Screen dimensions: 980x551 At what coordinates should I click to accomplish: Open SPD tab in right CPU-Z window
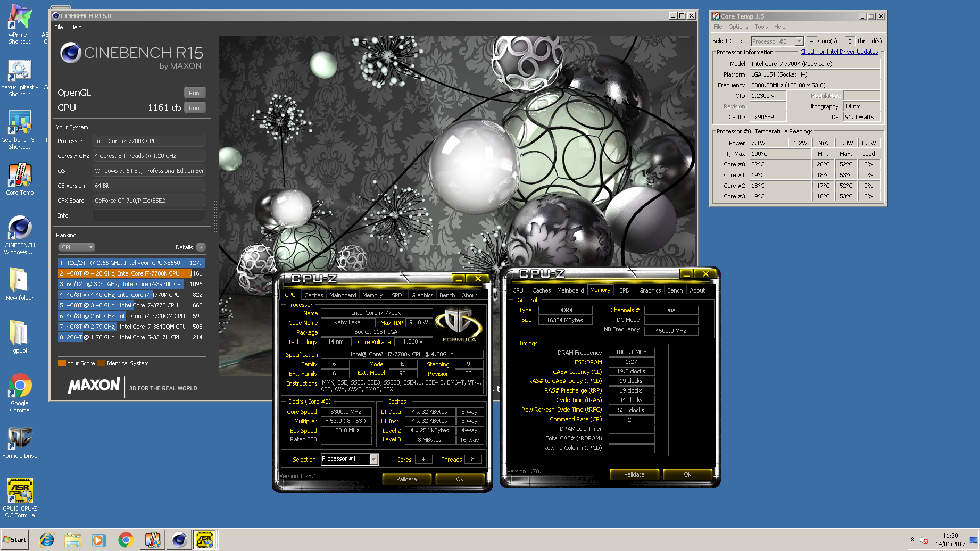[625, 290]
